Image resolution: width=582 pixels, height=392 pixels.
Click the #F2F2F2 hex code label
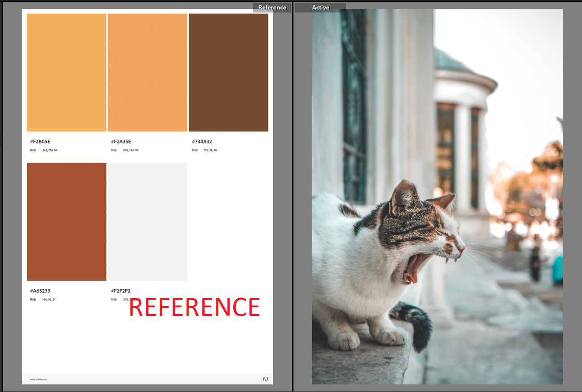[121, 291]
